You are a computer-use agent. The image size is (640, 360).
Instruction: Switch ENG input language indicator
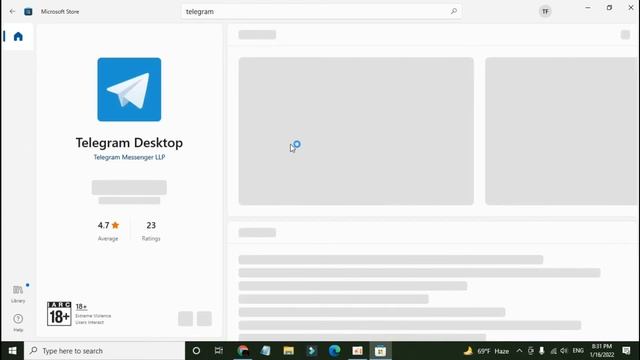click(x=578, y=351)
